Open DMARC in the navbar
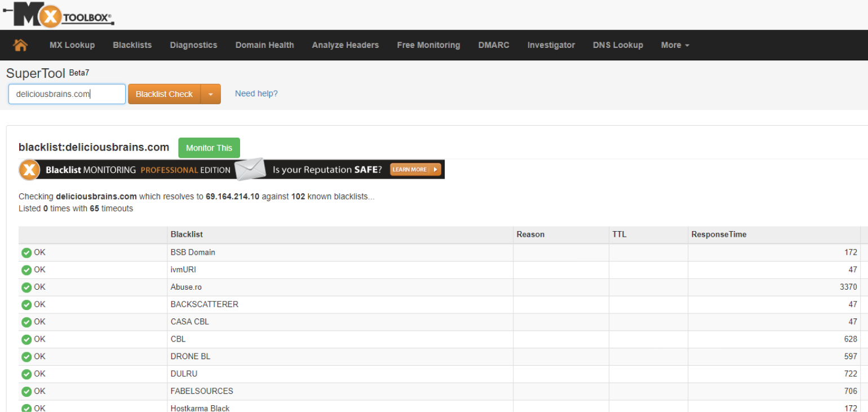Screen dimensions: 868x412 point(494,45)
